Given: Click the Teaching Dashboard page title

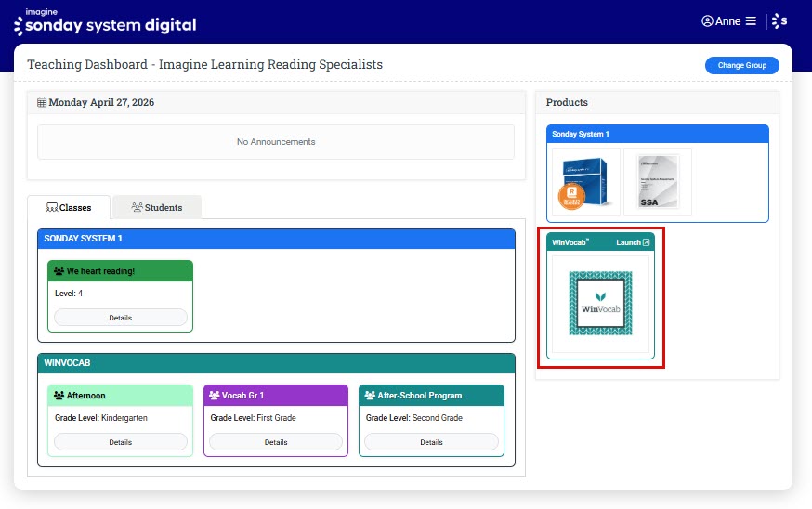Looking at the screenshot, I should click(205, 64).
